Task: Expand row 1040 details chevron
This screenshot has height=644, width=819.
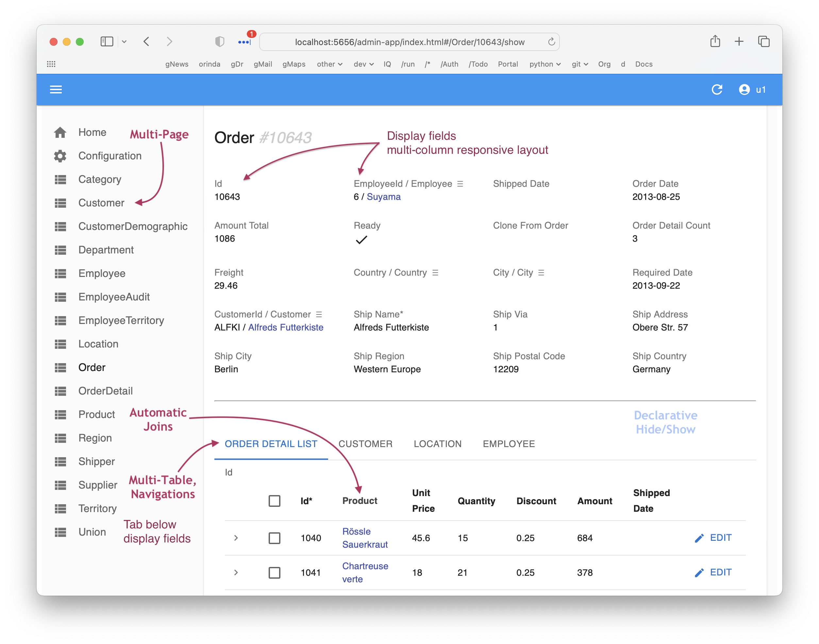Action: [236, 538]
